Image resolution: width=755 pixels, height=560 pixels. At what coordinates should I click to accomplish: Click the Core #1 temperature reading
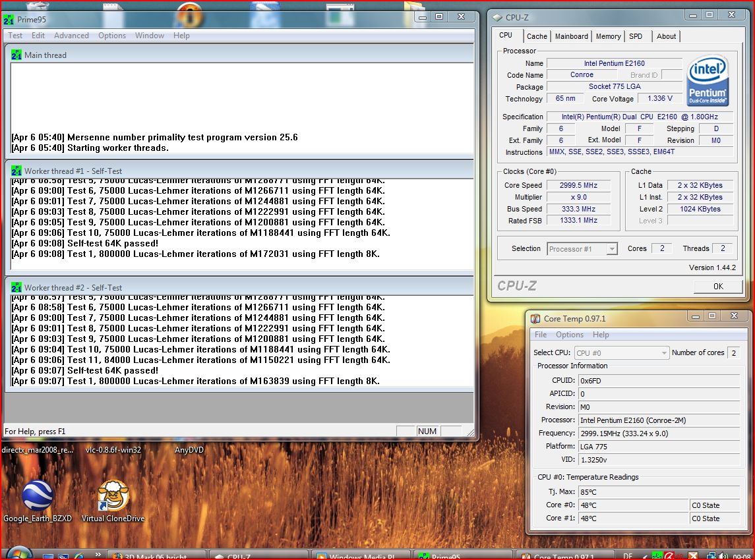click(634, 518)
